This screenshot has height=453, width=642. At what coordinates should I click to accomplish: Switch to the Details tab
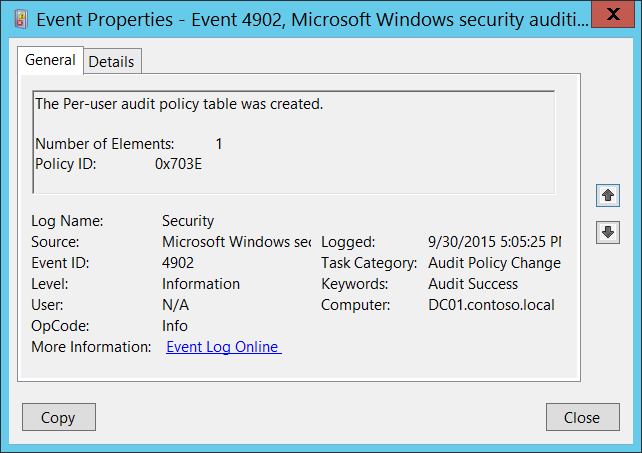[111, 61]
